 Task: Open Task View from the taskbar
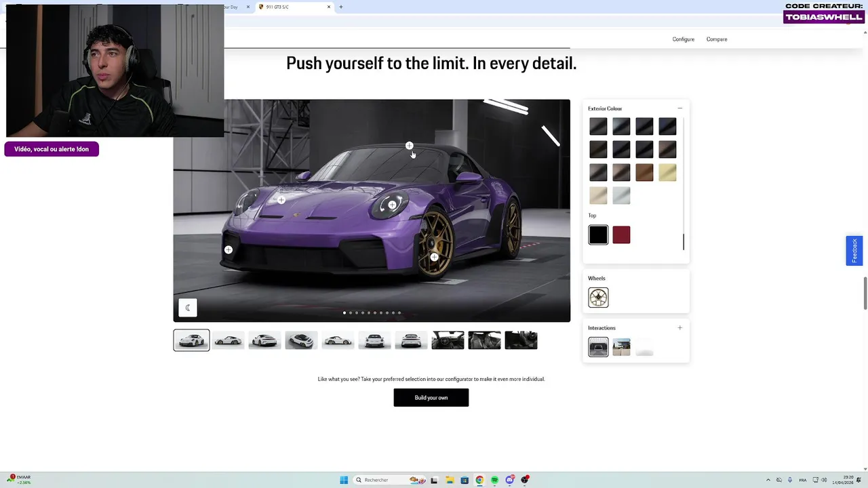click(434, 480)
